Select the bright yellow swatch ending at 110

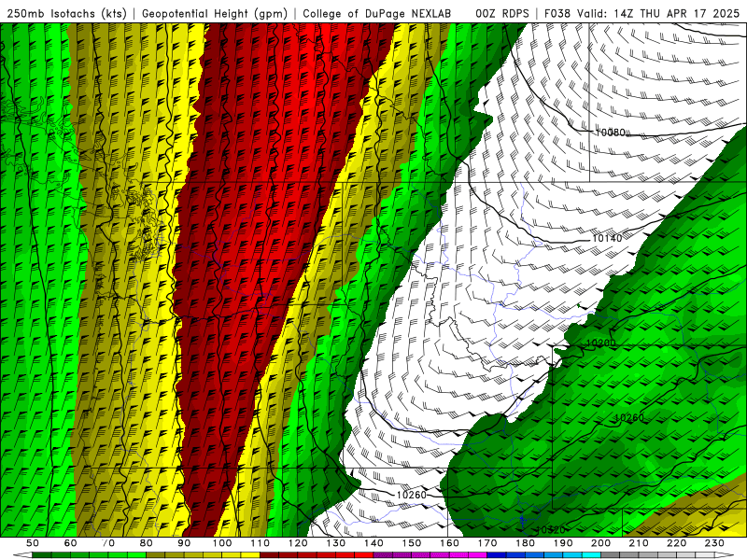tap(250, 555)
